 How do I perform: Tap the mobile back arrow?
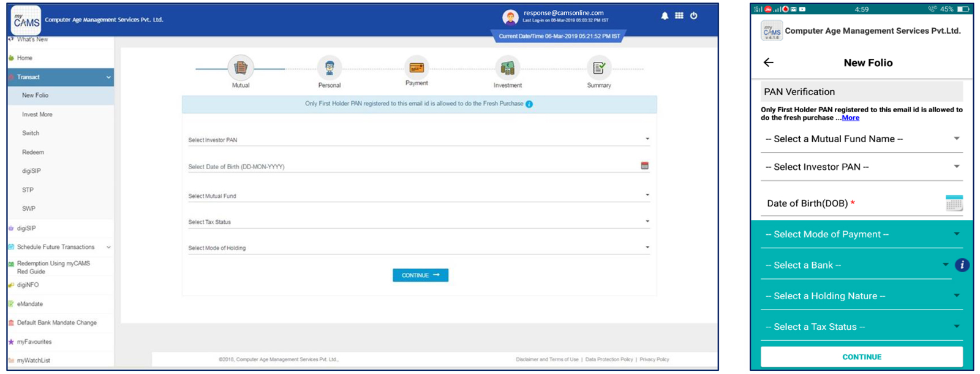(769, 63)
